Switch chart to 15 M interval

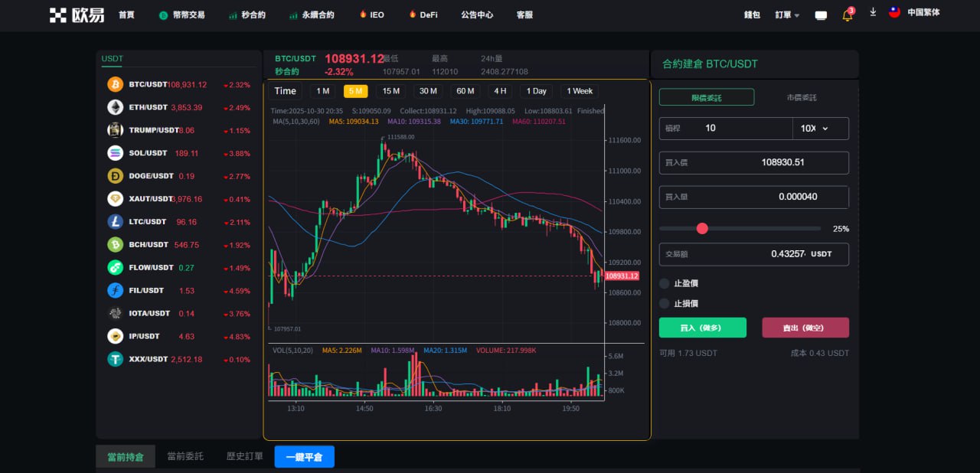pyautogui.click(x=390, y=91)
